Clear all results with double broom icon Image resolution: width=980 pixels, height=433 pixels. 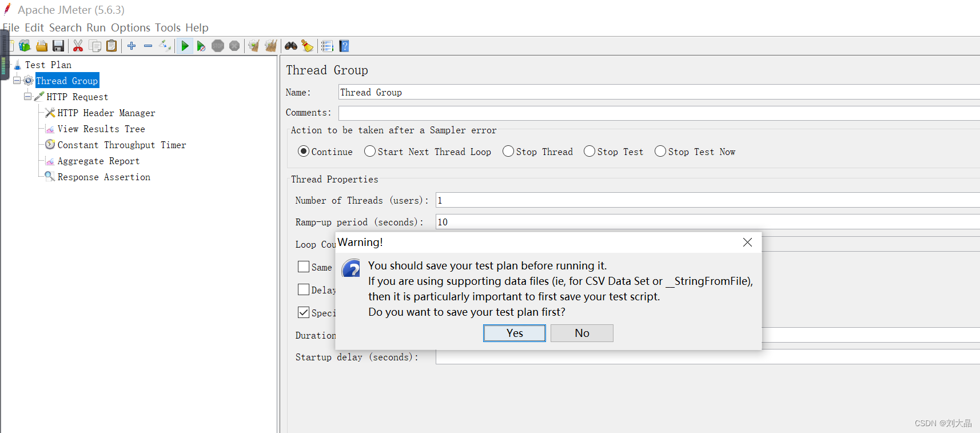click(x=271, y=46)
